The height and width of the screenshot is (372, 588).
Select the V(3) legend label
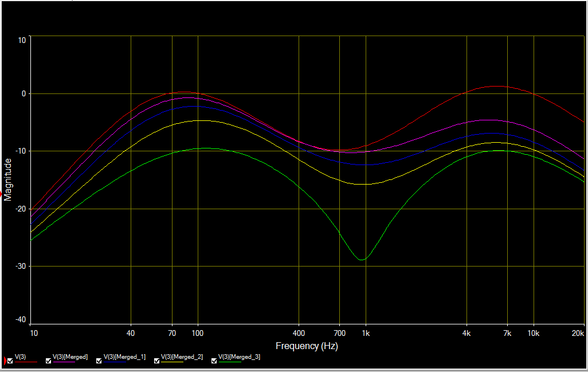point(20,357)
